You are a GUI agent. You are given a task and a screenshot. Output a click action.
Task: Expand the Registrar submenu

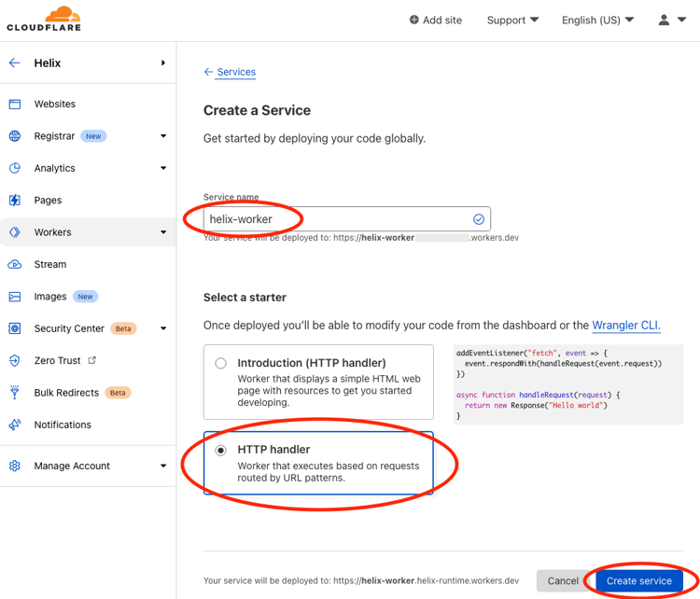click(163, 136)
